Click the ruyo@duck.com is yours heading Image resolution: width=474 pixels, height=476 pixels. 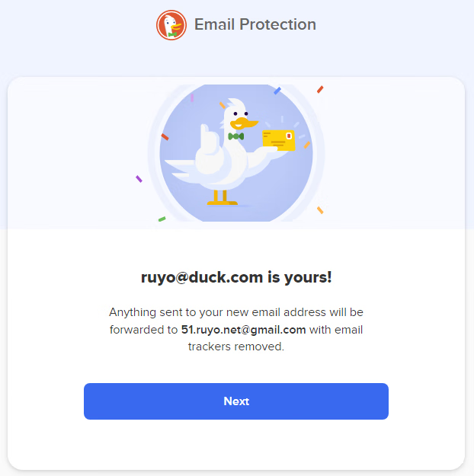click(x=236, y=277)
